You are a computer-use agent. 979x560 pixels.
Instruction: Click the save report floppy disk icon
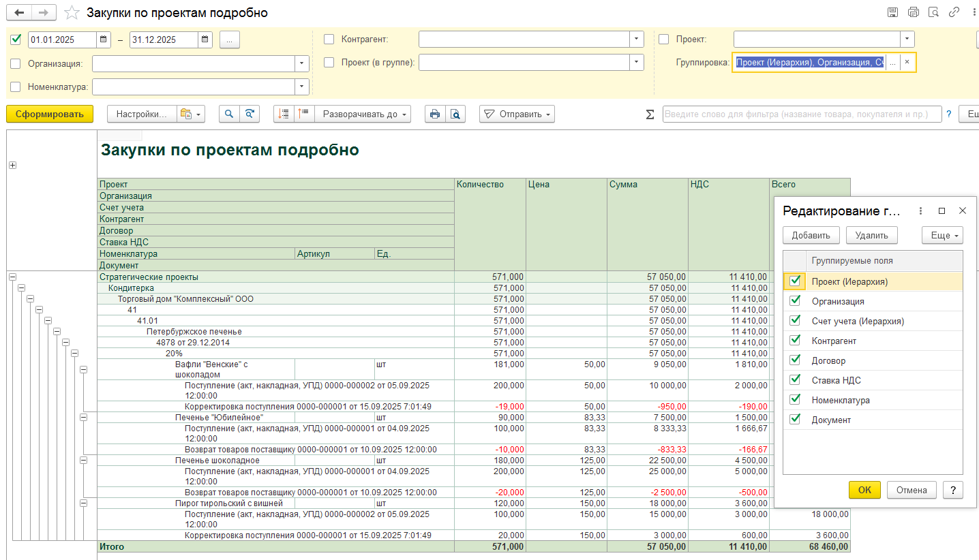pos(892,12)
